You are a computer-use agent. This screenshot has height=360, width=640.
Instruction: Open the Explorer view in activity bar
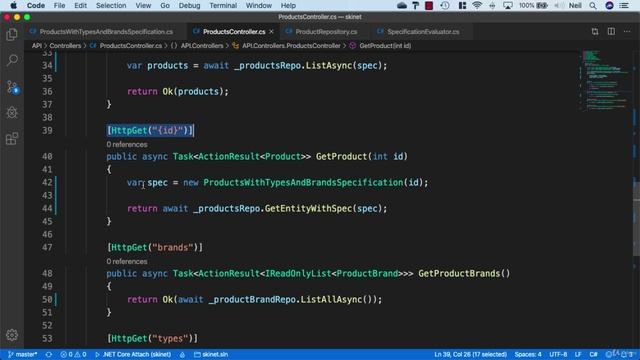coord(12,34)
